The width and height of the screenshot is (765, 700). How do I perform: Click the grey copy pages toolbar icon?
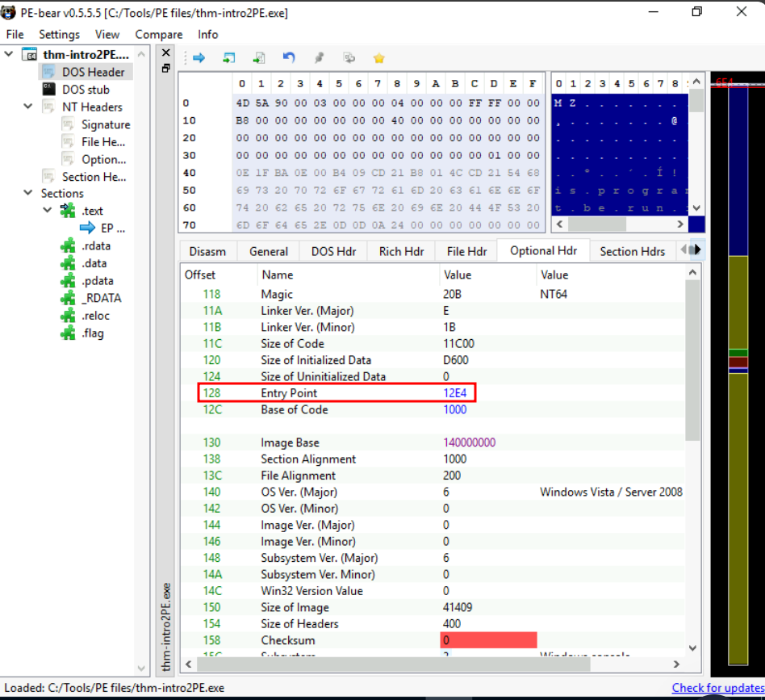point(349,58)
